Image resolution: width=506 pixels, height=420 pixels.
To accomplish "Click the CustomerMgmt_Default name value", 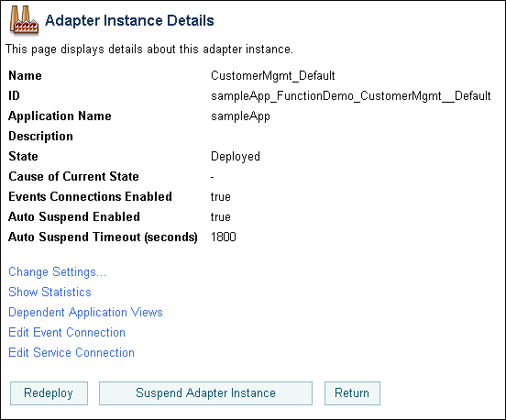I will point(272,76).
